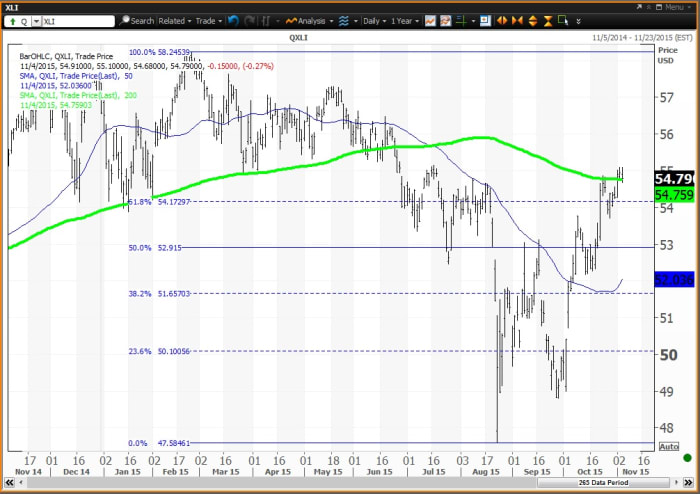Image resolution: width=700 pixels, height=494 pixels.
Task: Jump to chart start double-left arrow
Action: pos(9,482)
